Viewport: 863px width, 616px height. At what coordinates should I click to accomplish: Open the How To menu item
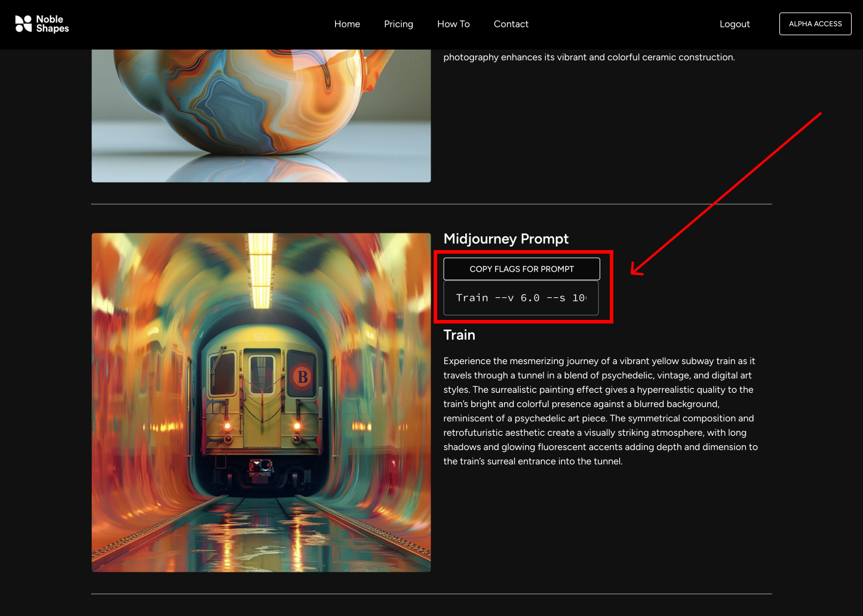click(453, 24)
